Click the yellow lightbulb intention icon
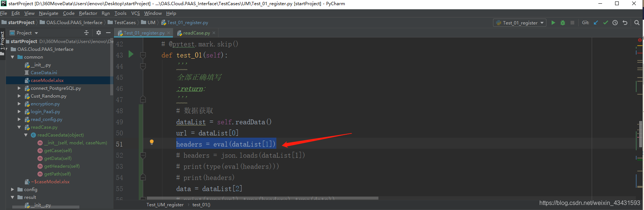Screen dimensions: 644x210 point(151,142)
